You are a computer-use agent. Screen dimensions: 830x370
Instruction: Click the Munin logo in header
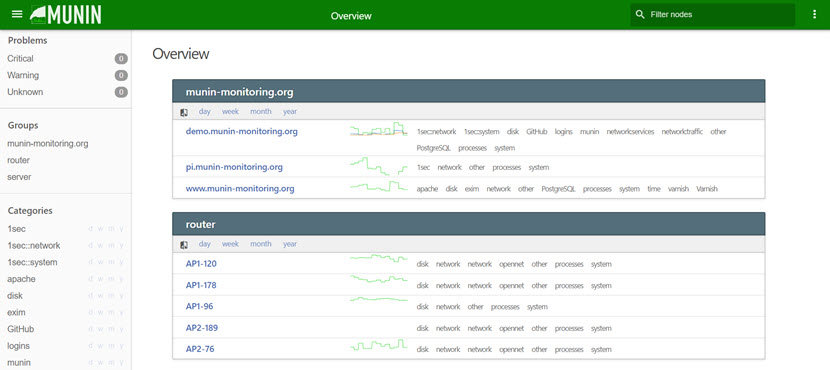point(66,14)
